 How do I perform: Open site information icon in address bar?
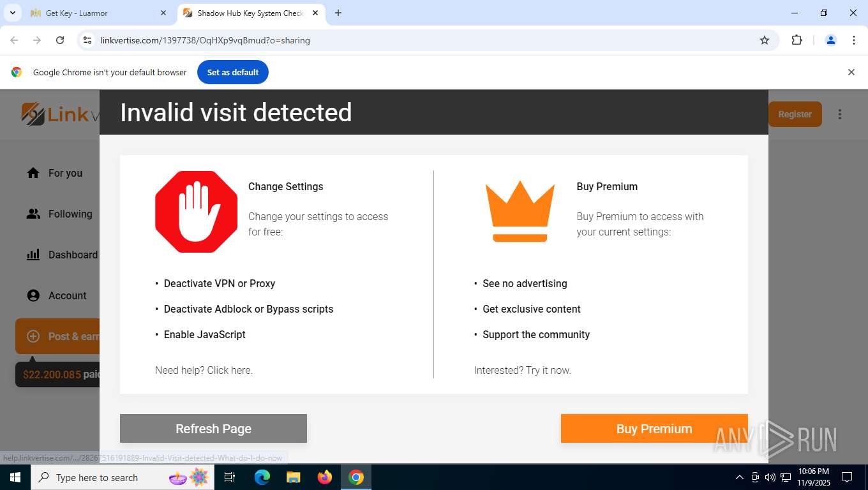(x=87, y=40)
